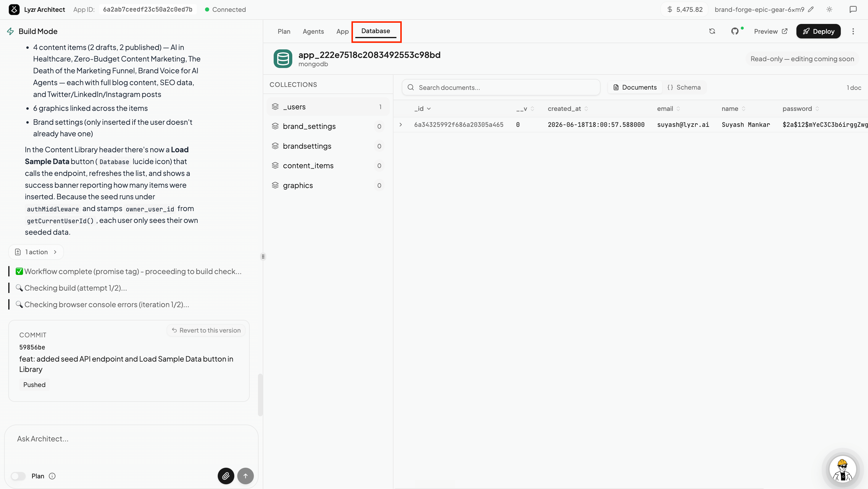Switch to Schema view
The width and height of the screenshot is (868, 489).
[x=684, y=87]
